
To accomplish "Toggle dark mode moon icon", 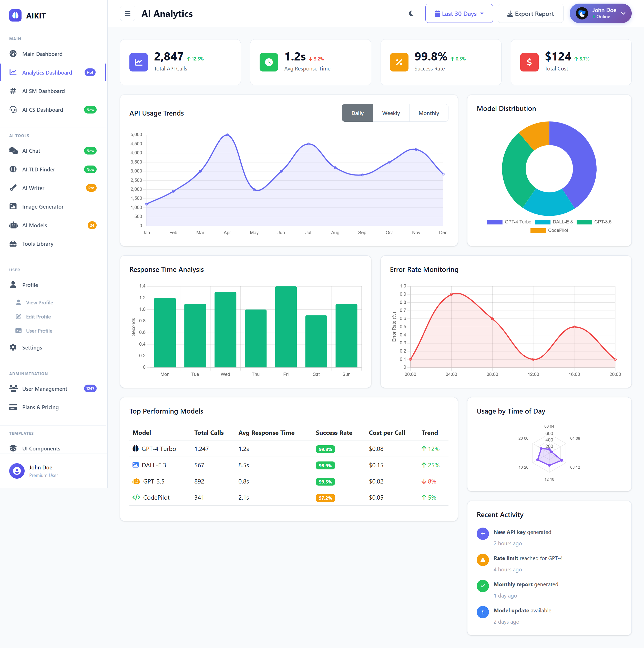I will [x=411, y=14].
